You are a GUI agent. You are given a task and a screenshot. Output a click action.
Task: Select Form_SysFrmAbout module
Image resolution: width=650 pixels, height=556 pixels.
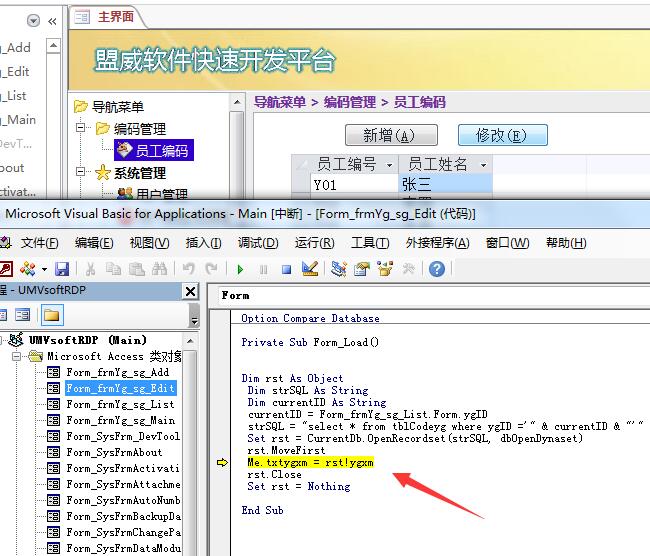pos(114,452)
